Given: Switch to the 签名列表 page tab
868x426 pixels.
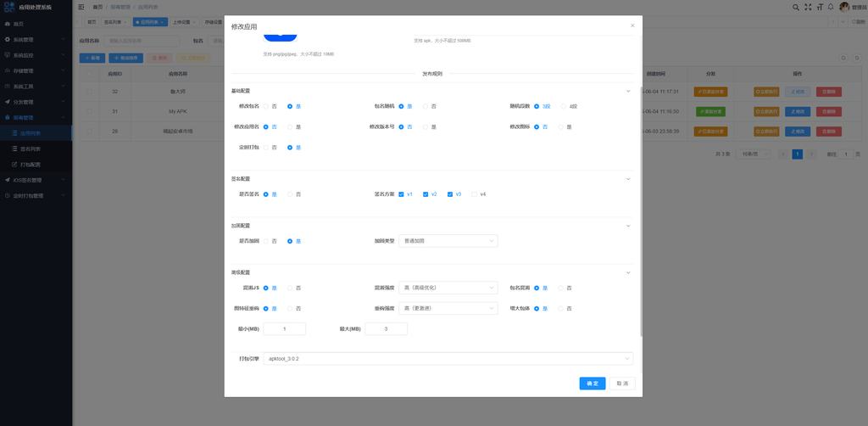Looking at the screenshot, I should [115, 22].
